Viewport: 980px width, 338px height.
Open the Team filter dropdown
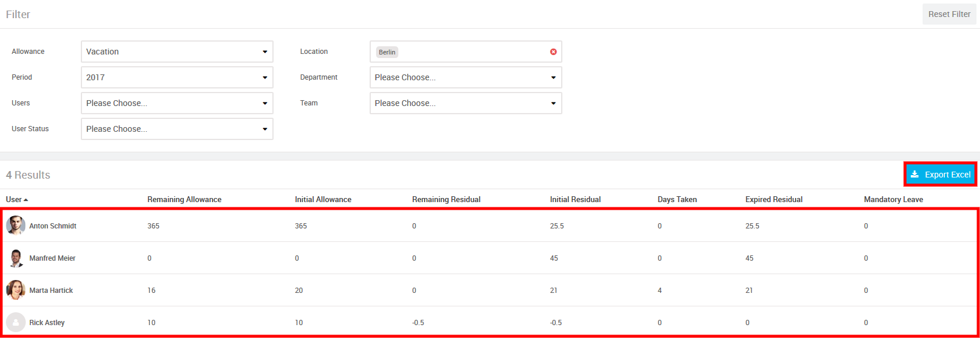point(466,103)
